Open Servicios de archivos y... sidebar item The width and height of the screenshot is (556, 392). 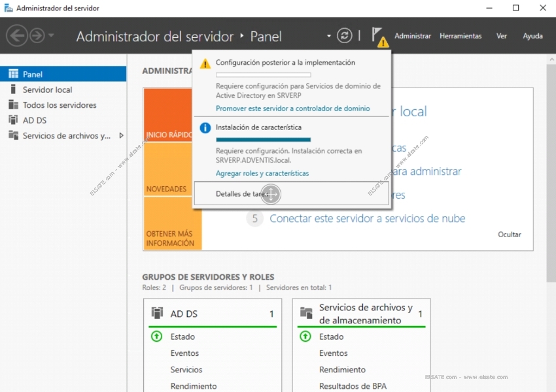pos(63,136)
